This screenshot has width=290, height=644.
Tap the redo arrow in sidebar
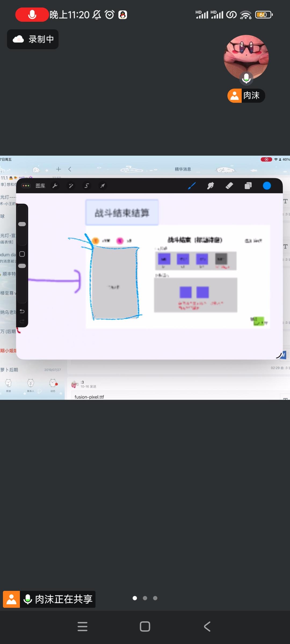(22, 321)
